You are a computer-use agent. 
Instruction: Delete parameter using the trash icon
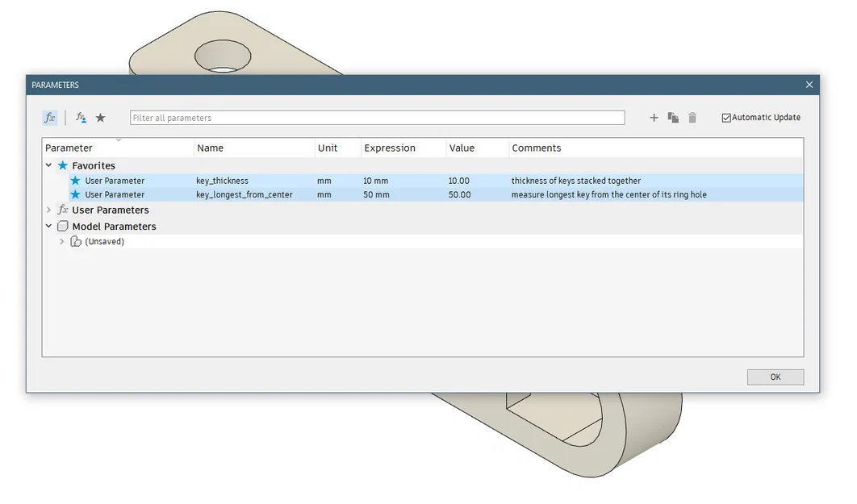point(692,118)
